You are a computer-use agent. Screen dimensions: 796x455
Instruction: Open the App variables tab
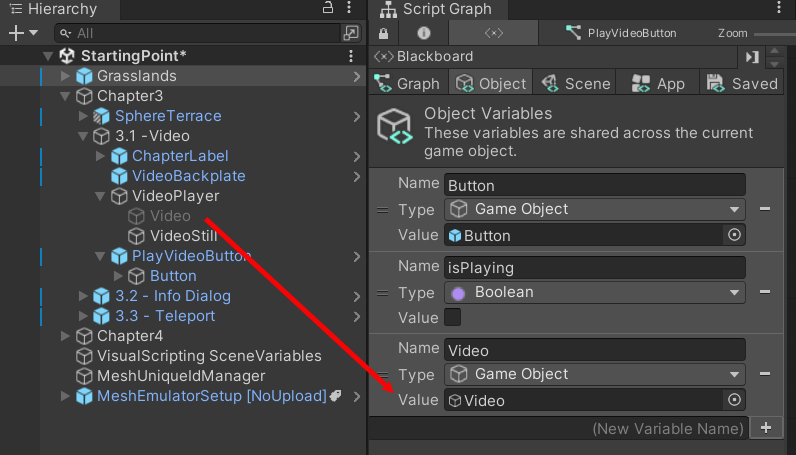658,83
